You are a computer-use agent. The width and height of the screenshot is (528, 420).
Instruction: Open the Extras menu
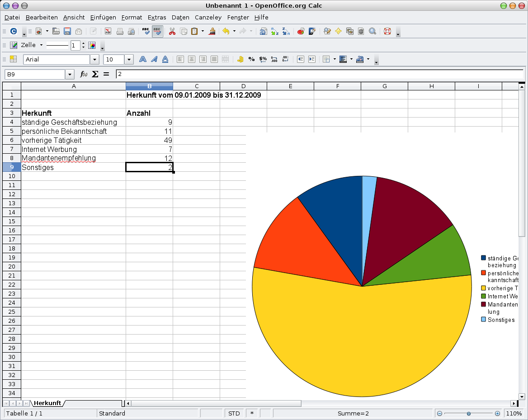pyautogui.click(x=157, y=17)
